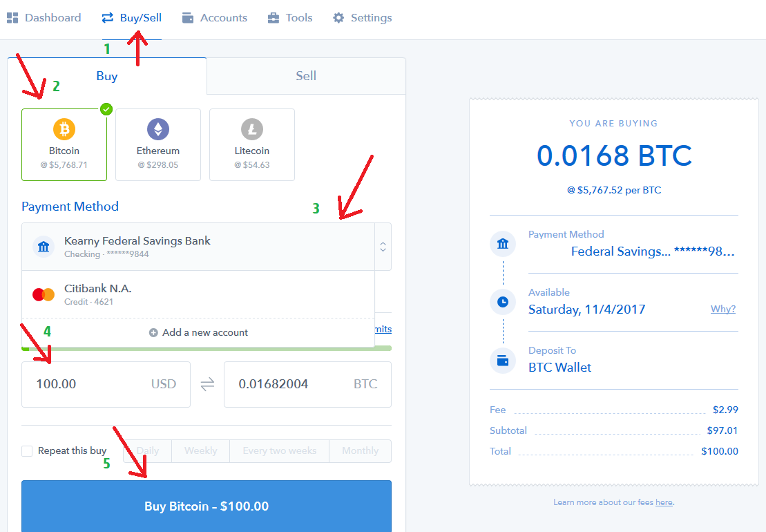Open the Buy/Sell menu item
The width and height of the screenshot is (766, 532).
click(131, 18)
